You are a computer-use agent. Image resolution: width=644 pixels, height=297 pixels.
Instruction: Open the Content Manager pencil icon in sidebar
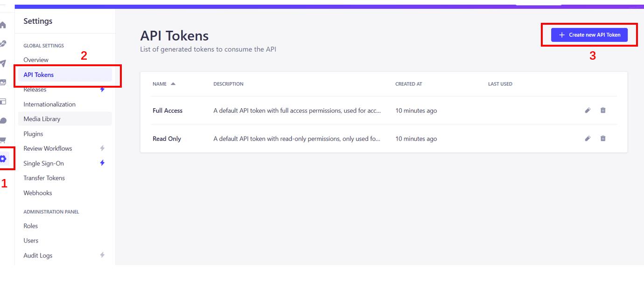4,44
